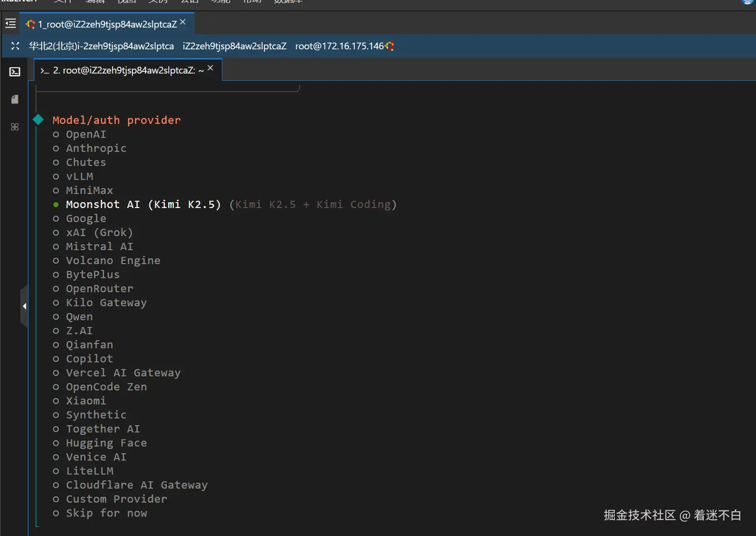Click root@172.16.175.146 connection text
The width and height of the screenshot is (756, 536).
pos(339,46)
